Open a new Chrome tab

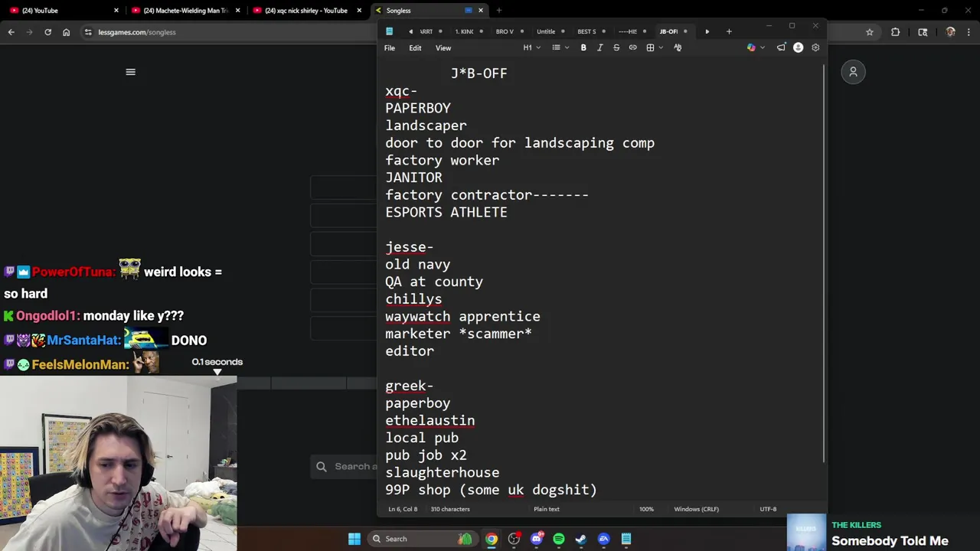pyautogui.click(x=498, y=11)
